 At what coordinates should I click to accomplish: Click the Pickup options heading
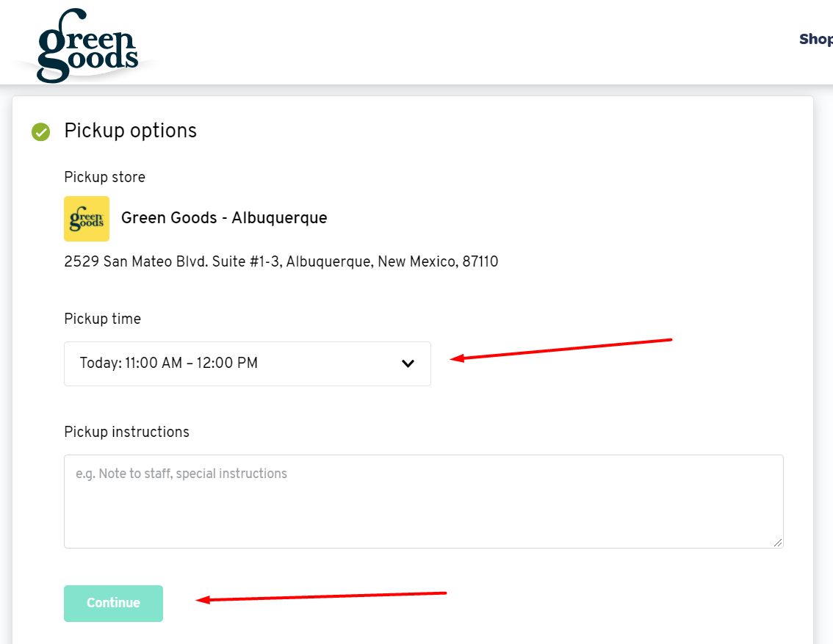pos(131,131)
